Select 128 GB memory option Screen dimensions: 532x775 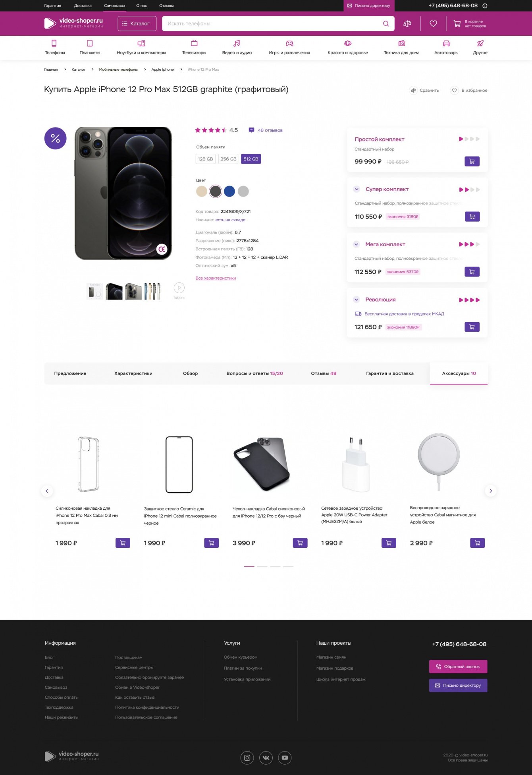point(205,159)
